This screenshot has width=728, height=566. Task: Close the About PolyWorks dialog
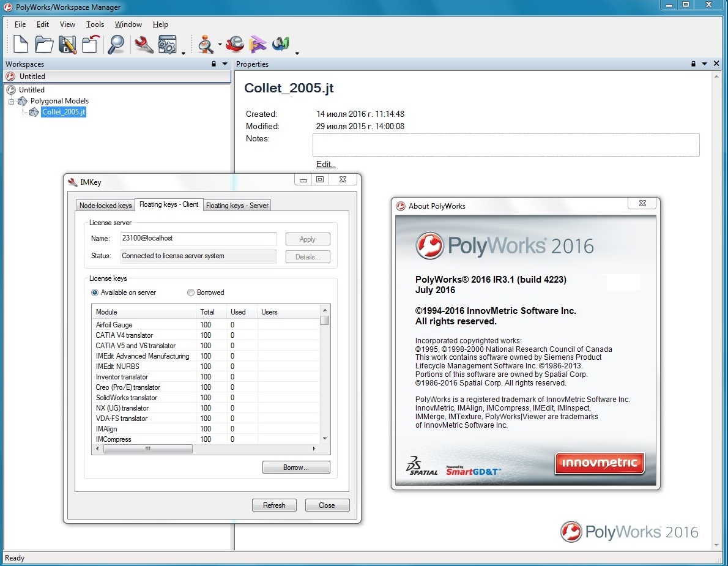(642, 203)
